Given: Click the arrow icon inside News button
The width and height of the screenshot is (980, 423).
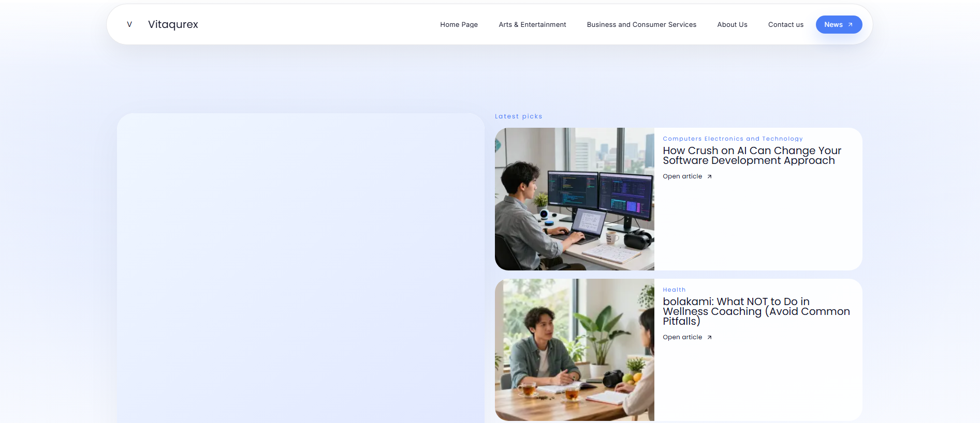Looking at the screenshot, I should point(850,24).
